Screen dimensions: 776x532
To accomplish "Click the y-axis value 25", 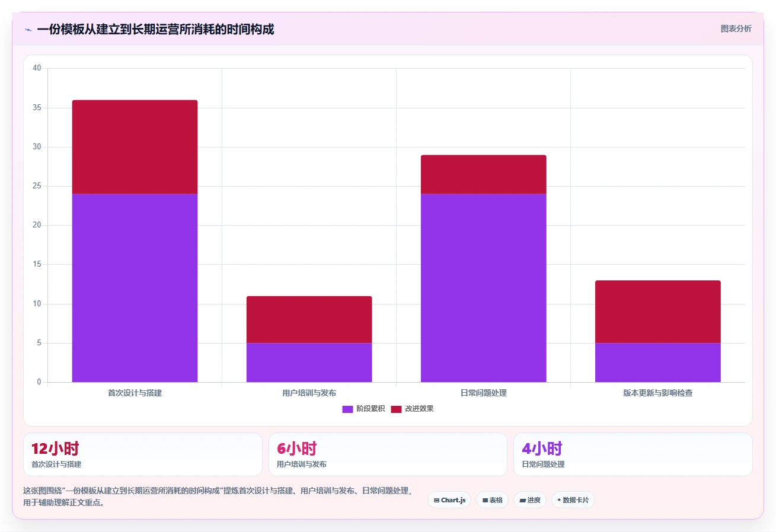I will pos(37,186).
